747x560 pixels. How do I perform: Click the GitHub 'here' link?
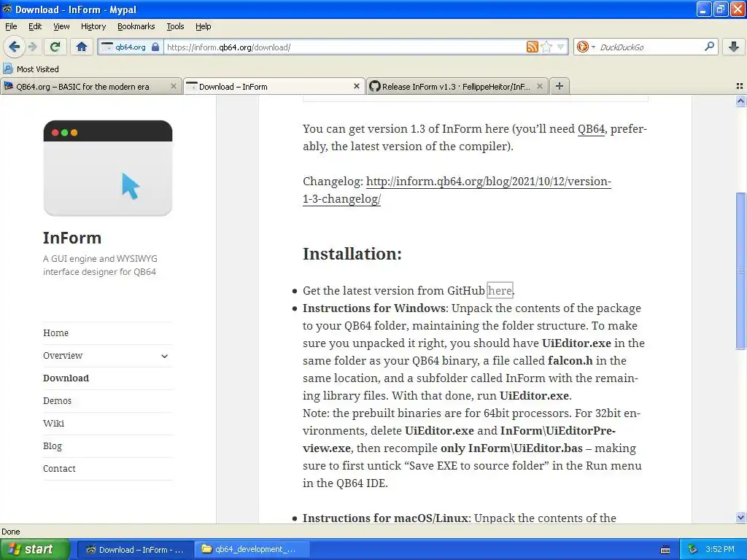[500, 290]
